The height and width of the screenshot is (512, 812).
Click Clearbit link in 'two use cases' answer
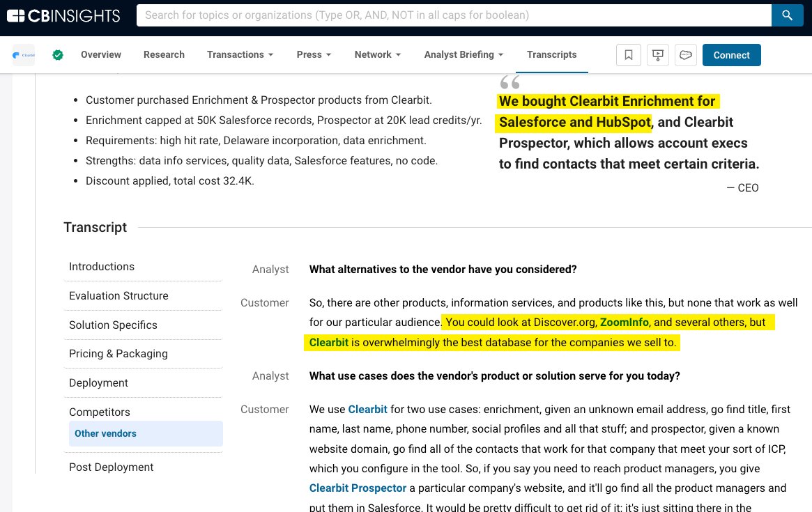click(368, 409)
